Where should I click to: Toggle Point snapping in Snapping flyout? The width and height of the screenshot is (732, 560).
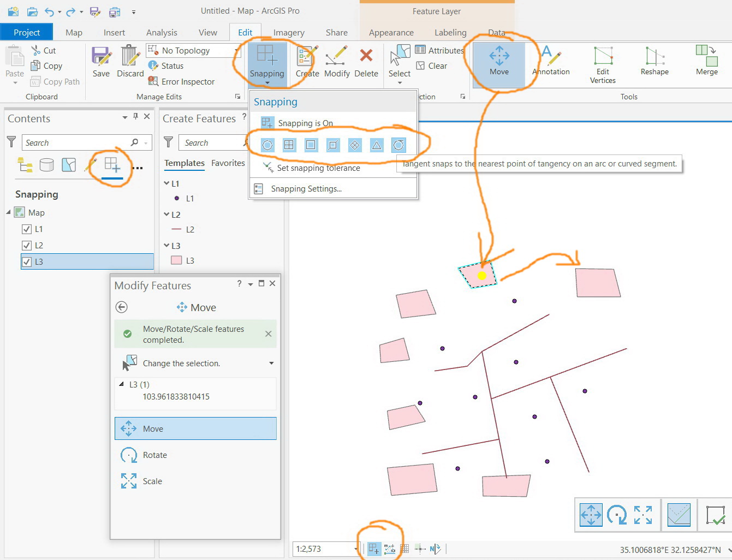(x=267, y=145)
